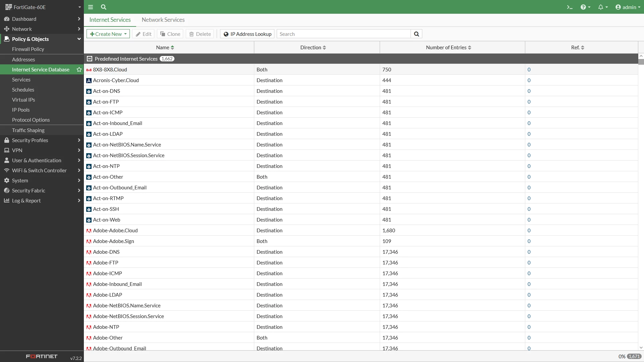This screenshot has width=644, height=362.
Task: Expand the System menu chevron
Action: [79, 180]
